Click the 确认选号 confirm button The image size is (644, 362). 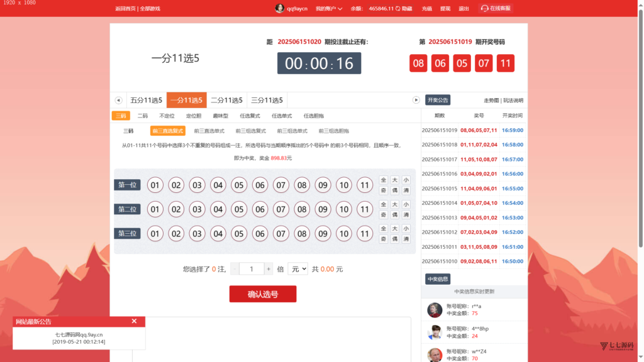pos(263,294)
